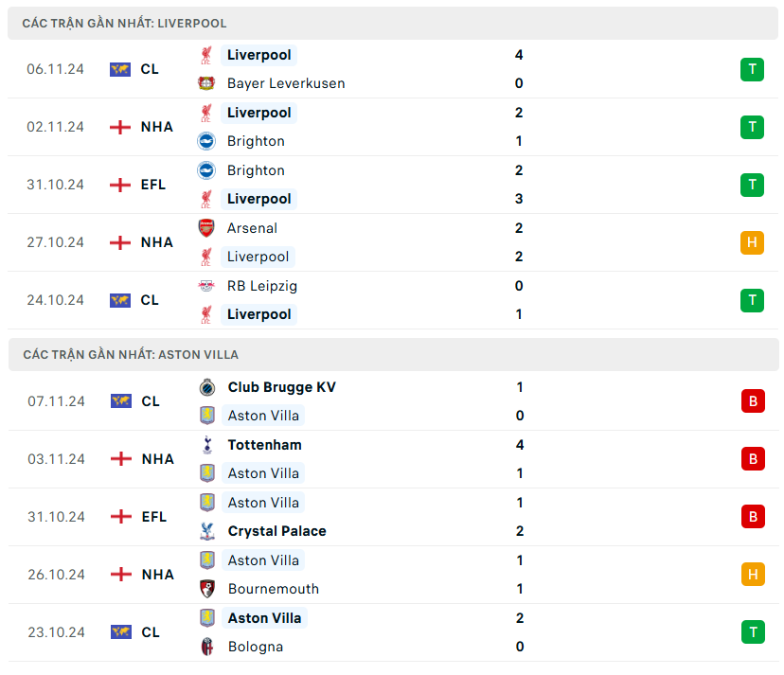The width and height of the screenshot is (784, 675).
Task: Select the 'Các trận gần nhất: Aston Villa' header
Action: 131,355
